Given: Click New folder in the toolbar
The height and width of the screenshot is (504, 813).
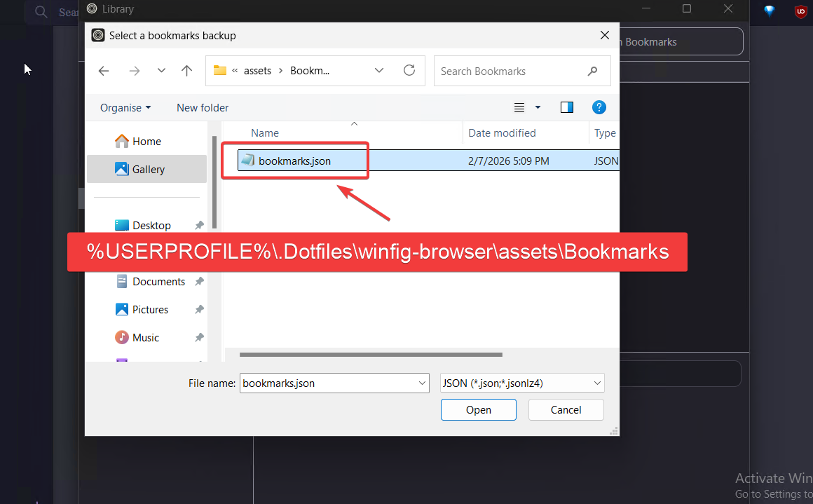Looking at the screenshot, I should pos(203,107).
